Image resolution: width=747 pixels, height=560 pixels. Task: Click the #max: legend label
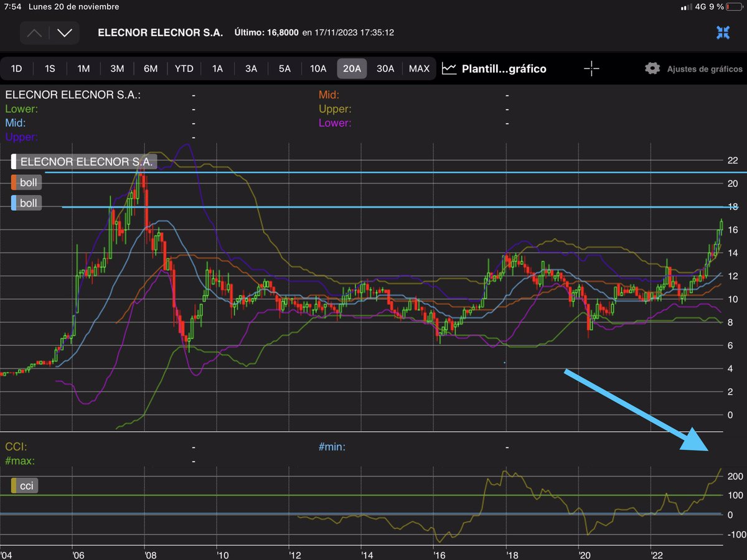click(x=20, y=461)
